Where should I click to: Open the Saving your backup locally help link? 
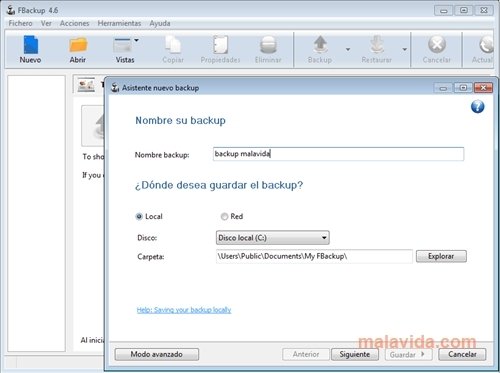[184, 310]
